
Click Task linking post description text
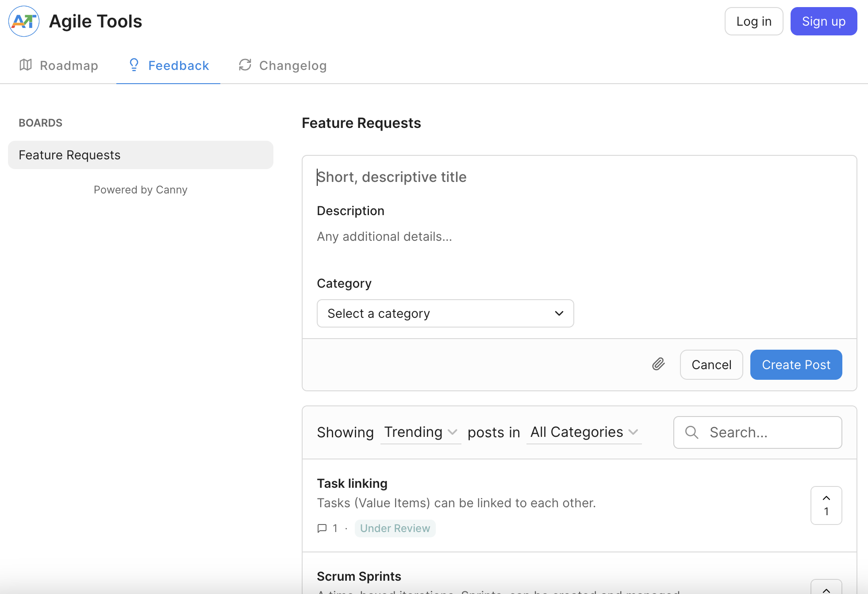pos(456,503)
